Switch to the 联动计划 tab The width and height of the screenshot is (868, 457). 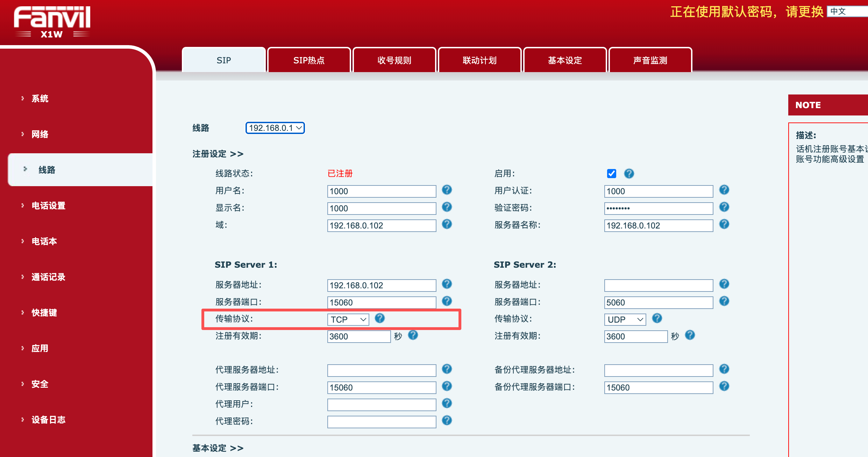[x=480, y=60]
